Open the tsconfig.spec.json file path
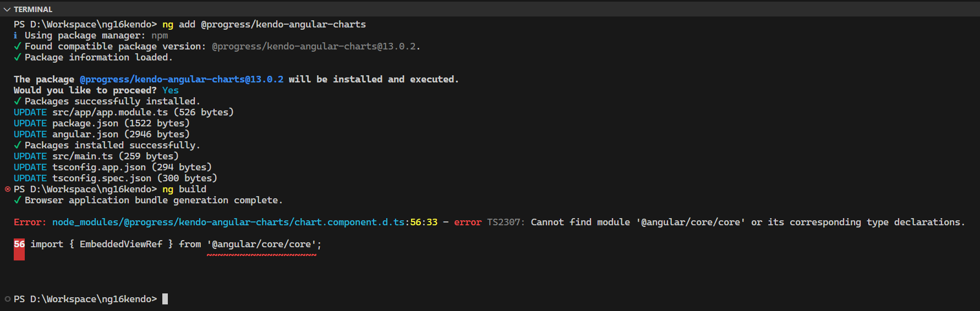Screen dimensions: 980x311 tap(102, 178)
